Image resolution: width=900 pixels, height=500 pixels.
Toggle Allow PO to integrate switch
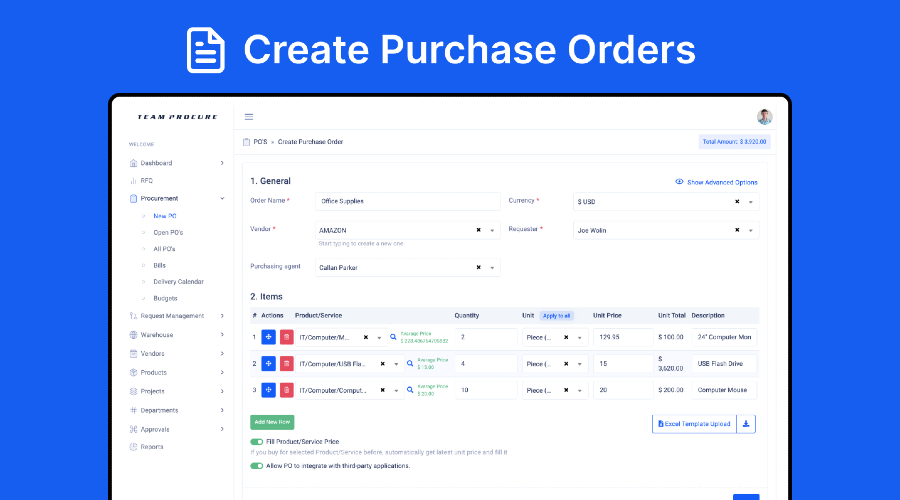pyautogui.click(x=257, y=466)
